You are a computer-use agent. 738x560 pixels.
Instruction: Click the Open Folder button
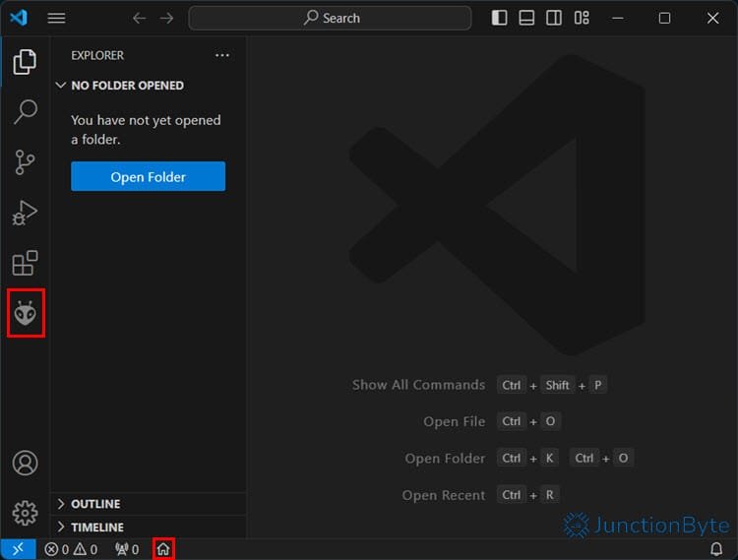coord(149,176)
